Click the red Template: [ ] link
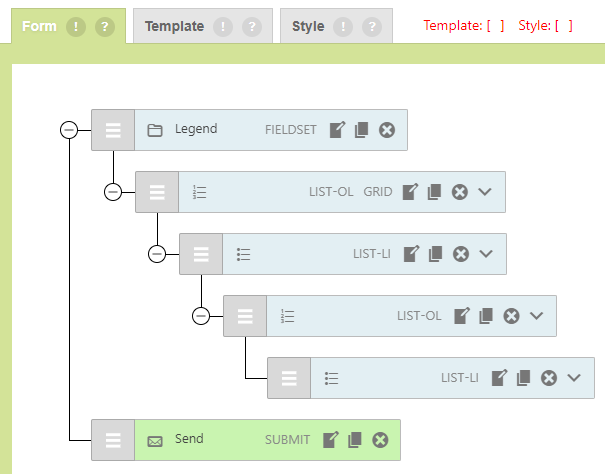This screenshot has height=474, width=605. [x=463, y=26]
